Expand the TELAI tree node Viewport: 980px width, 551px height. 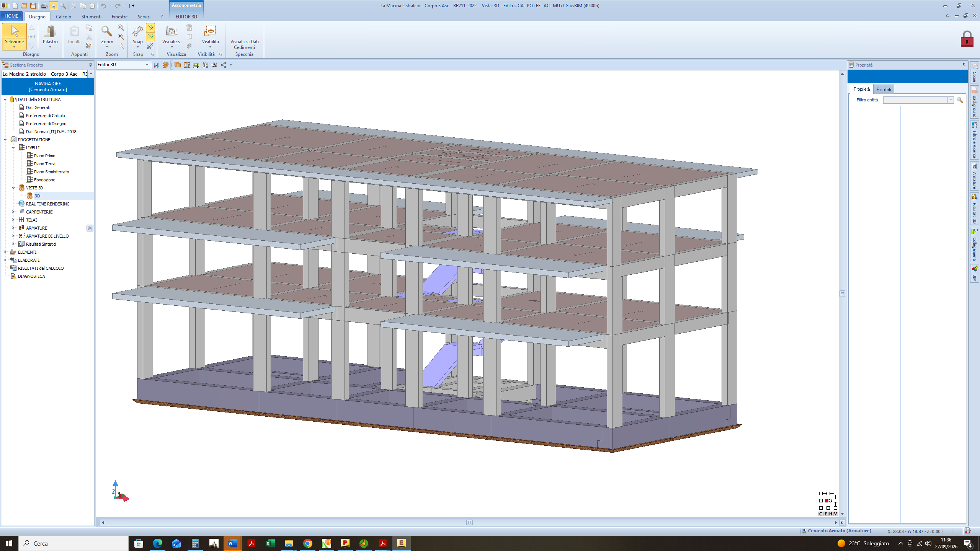13,220
